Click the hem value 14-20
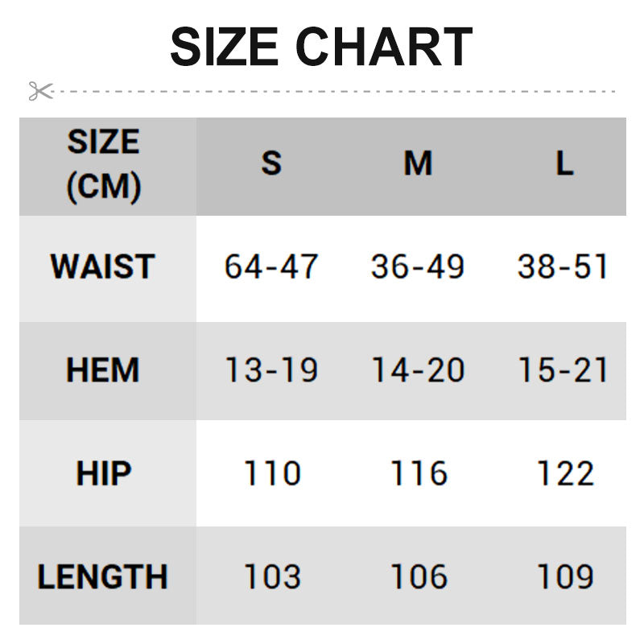 [418, 370]
